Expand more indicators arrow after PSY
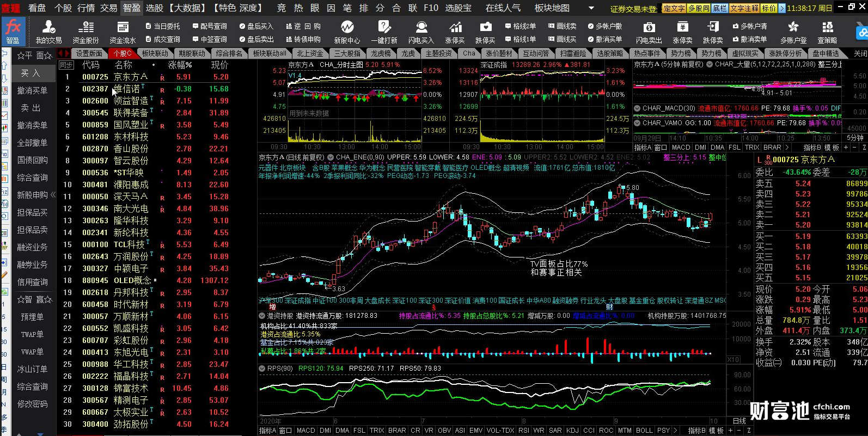 676,430
